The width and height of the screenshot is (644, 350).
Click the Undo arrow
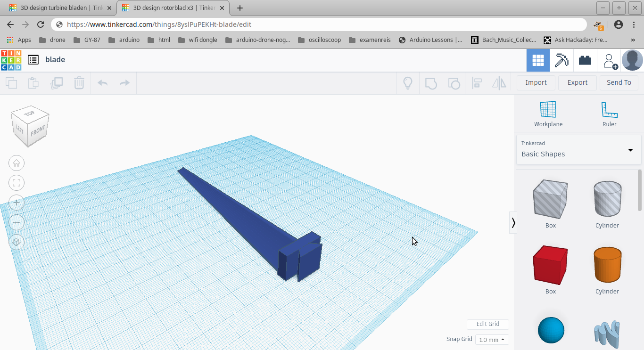[x=102, y=83]
